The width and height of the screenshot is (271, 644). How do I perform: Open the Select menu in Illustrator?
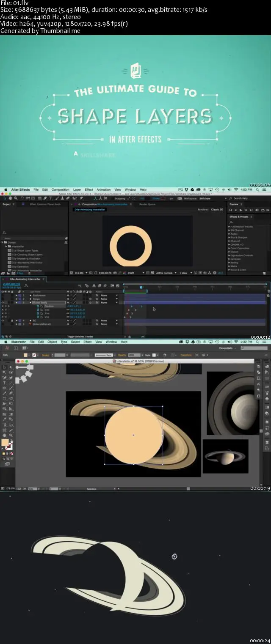point(75,342)
